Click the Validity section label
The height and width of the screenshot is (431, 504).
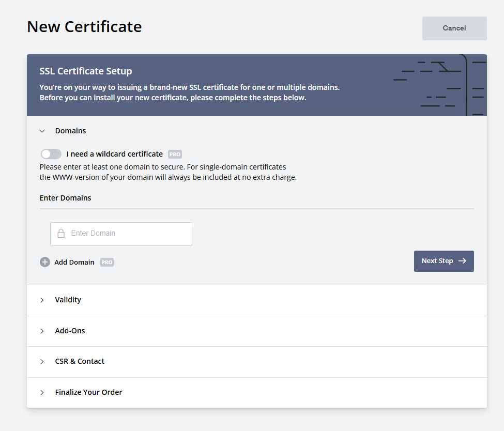click(x=68, y=300)
